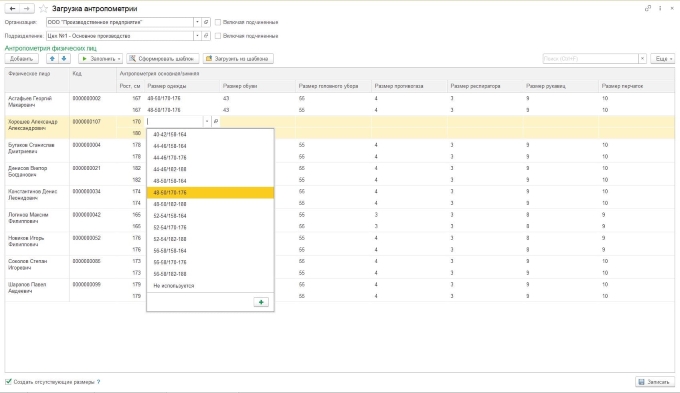Click Размер обуви column header
680x393 pixels.
(x=258, y=86)
